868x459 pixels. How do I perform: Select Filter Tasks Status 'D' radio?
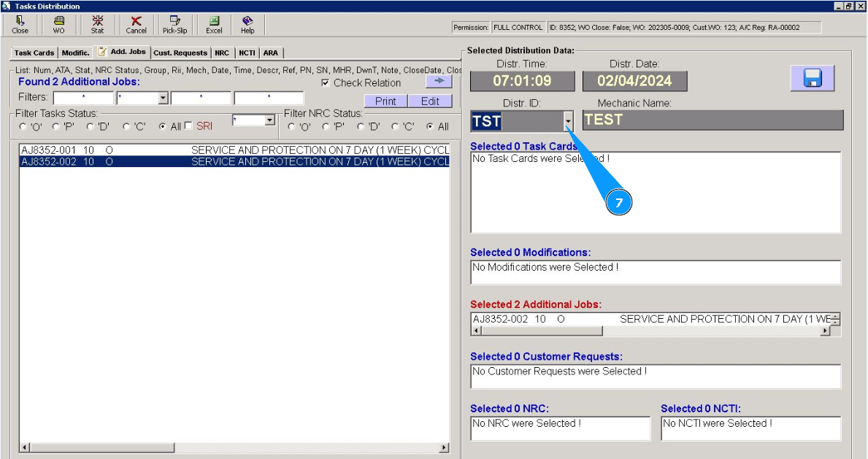91,127
